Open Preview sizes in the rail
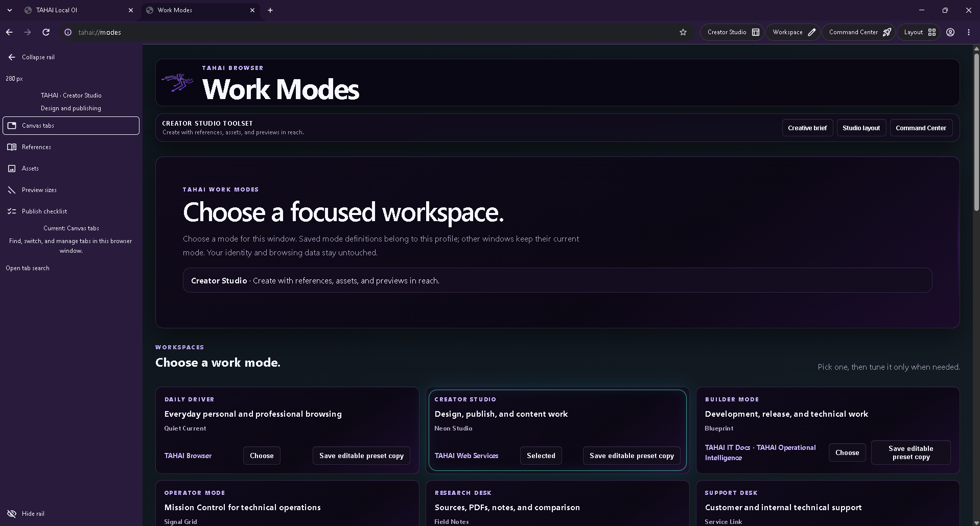The height and width of the screenshot is (526, 980). tap(71, 190)
